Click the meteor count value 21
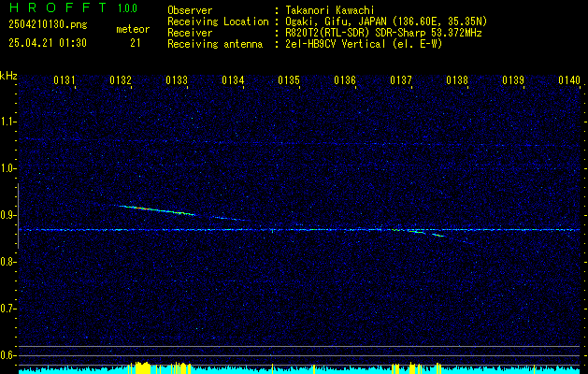The image size is (588, 374). click(136, 43)
